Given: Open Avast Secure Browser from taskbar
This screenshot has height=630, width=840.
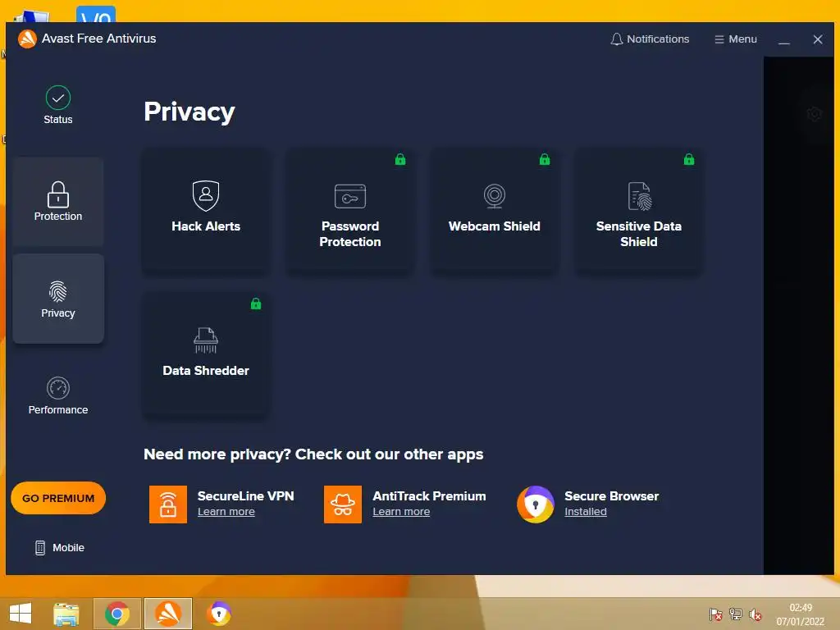Looking at the screenshot, I should [219, 614].
